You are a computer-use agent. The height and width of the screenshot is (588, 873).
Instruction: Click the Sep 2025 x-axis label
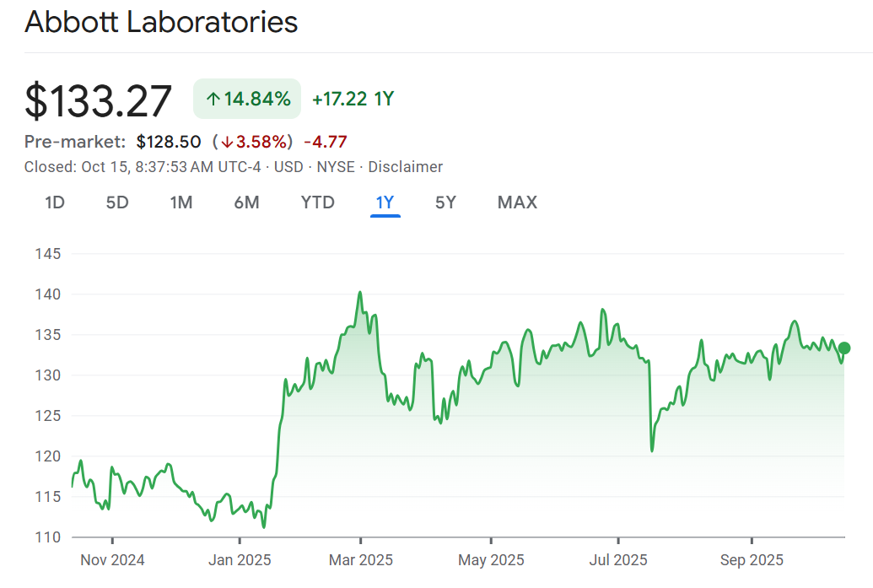[x=752, y=560]
